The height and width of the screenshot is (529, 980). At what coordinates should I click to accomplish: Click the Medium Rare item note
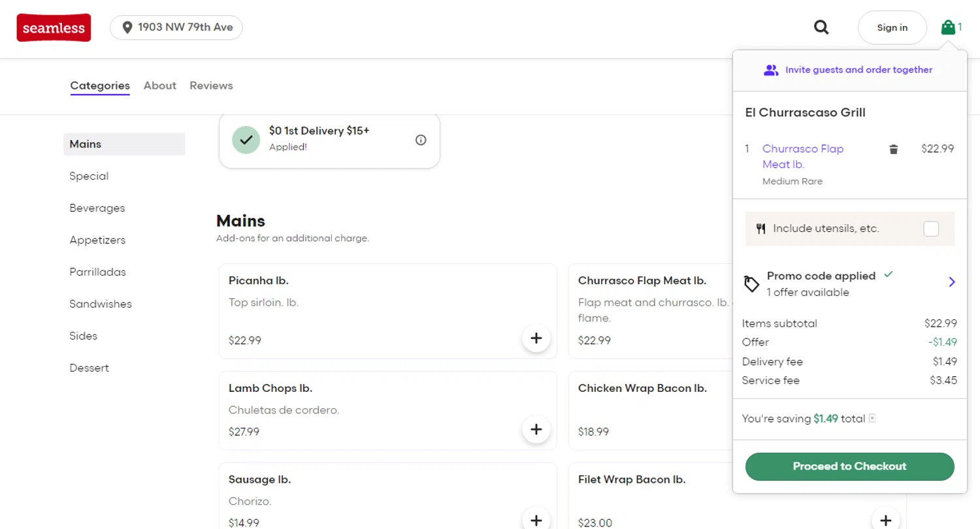[792, 182]
